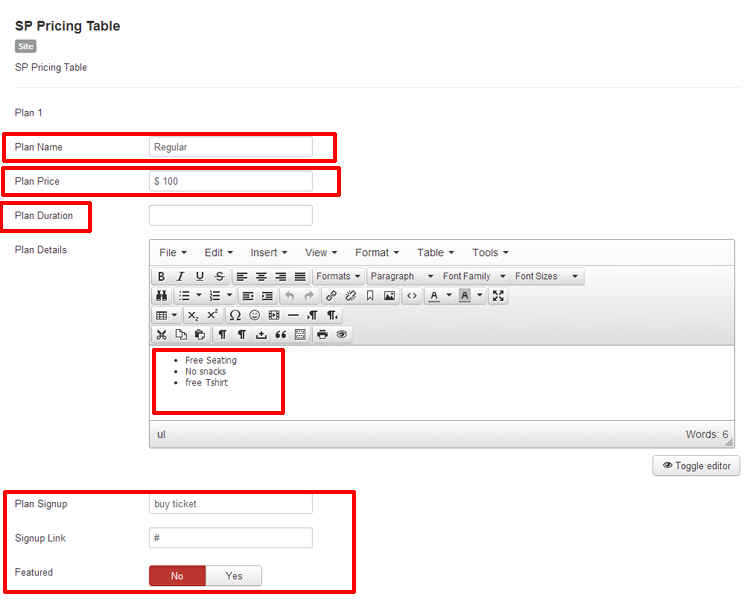Decrease indent of selection

pyautogui.click(x=248, y=296)
